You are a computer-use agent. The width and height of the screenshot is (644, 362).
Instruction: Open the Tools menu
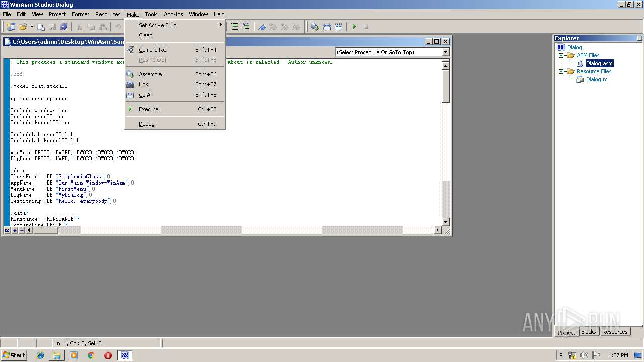[151, 14]
